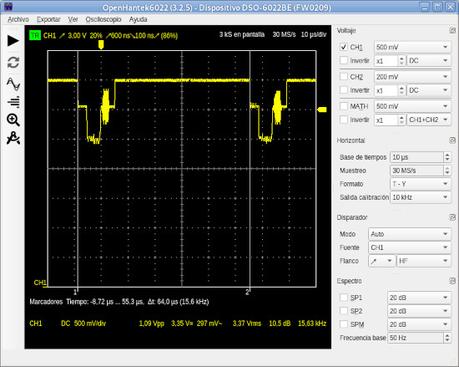
Task: Enable the CH2 checkbox
Action: 344,76
